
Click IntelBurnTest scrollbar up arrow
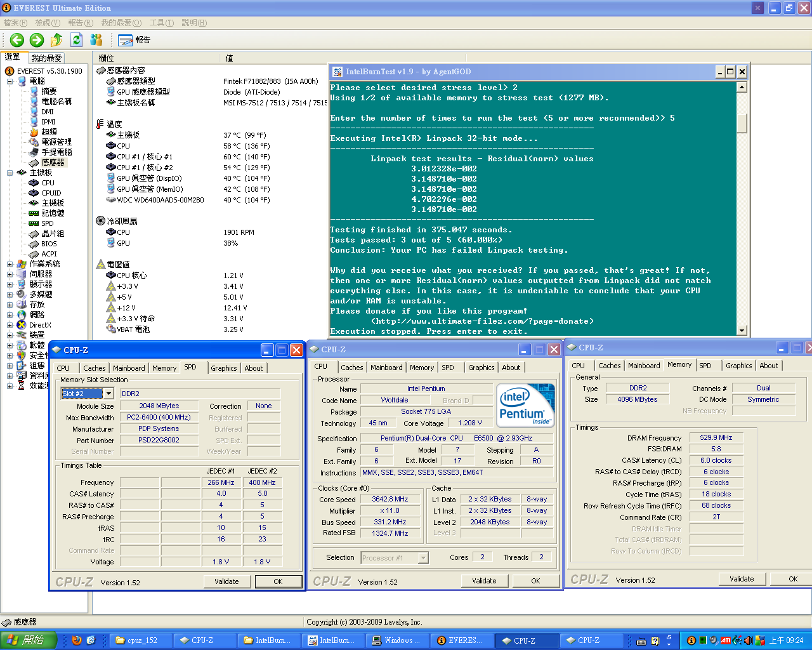[742, 88]
